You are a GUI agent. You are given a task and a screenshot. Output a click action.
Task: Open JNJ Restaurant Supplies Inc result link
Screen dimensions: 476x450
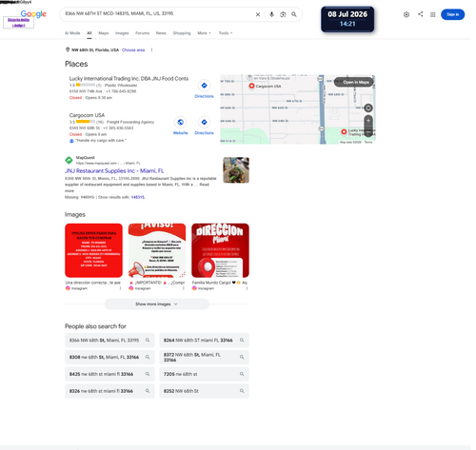(x=114, y=171)
